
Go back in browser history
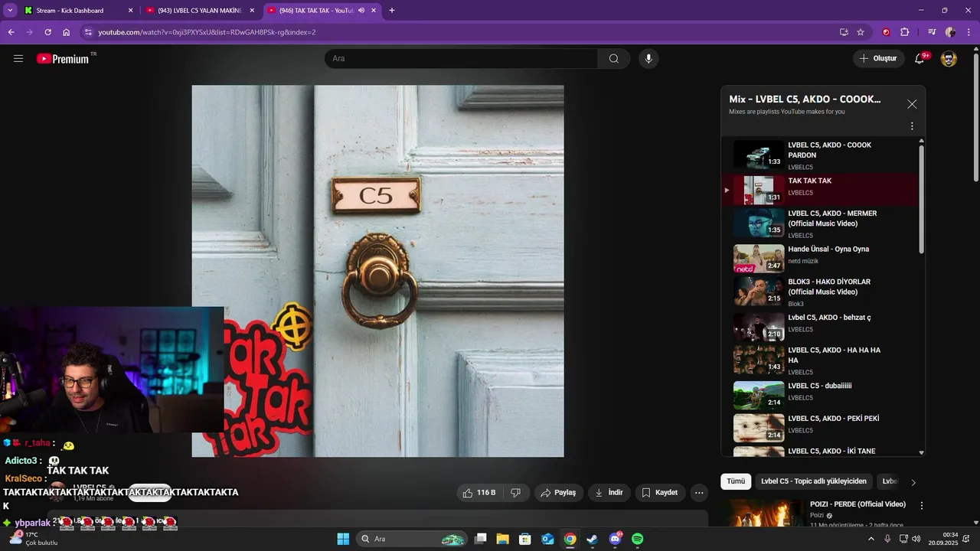(11, 32)
